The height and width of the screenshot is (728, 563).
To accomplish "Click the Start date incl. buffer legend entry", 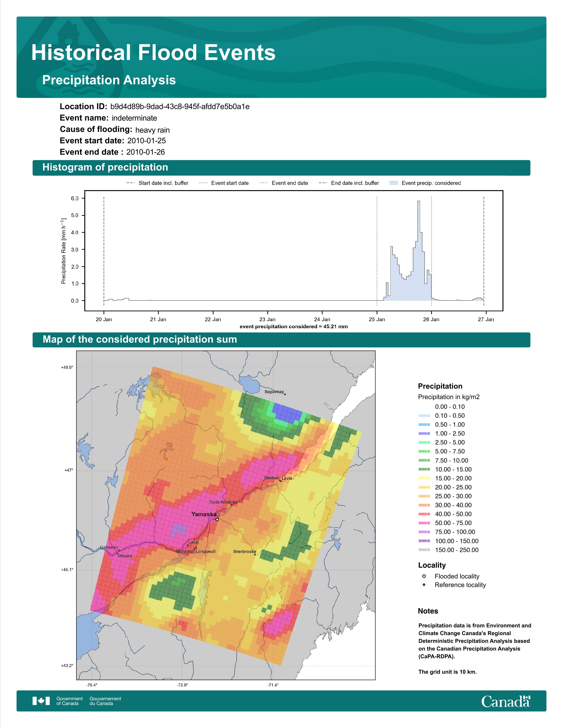I will pyautogui.click(x=157, y=183).
